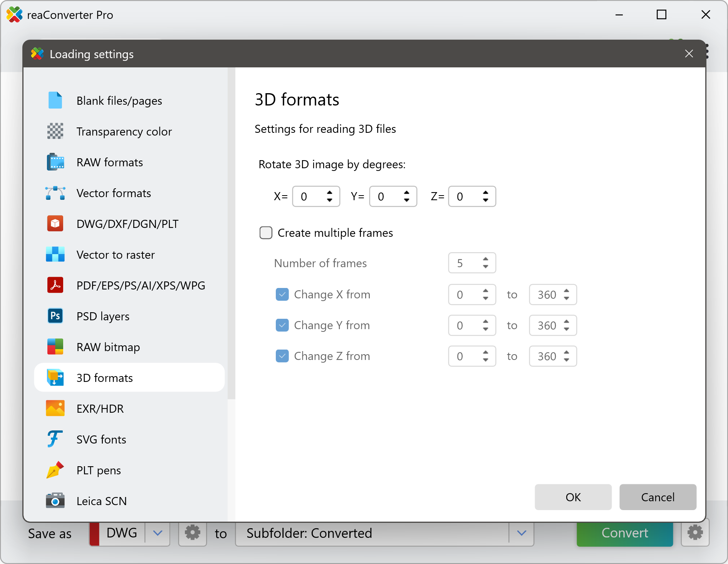Increase the X rotation degree spinner
728x564 pixels.
(330, 192)
